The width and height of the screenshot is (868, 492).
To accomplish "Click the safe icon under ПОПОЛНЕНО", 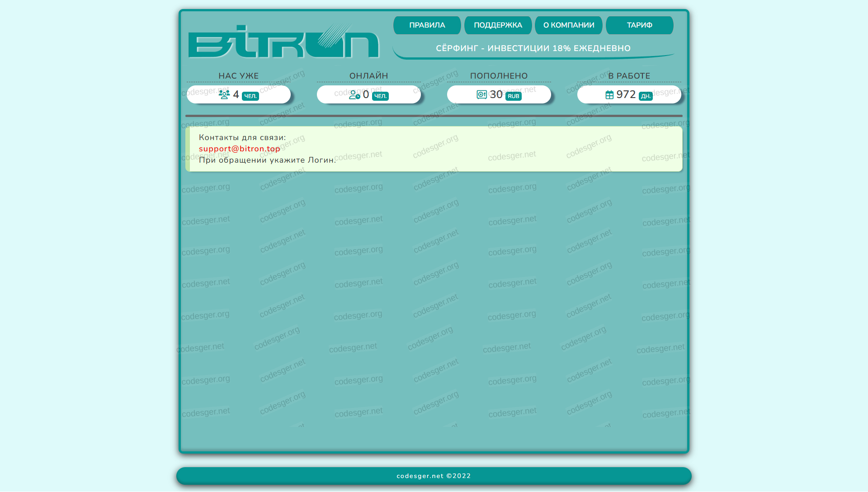I will click(481, 94).
